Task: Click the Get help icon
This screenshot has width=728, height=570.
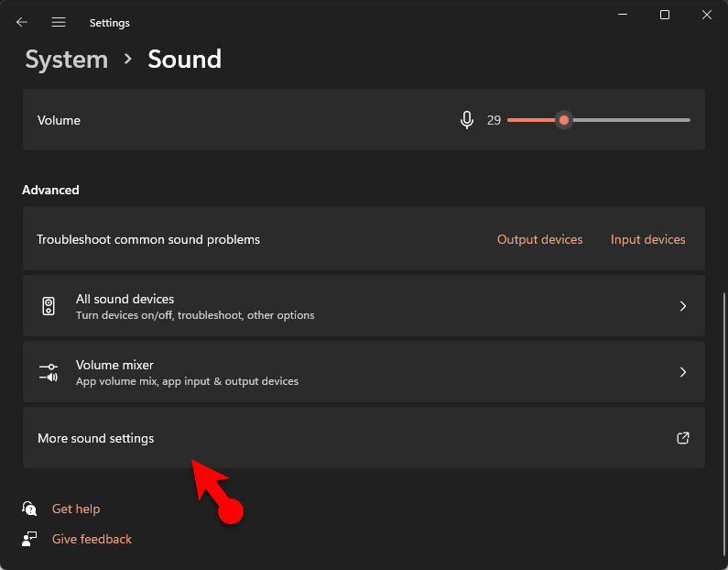Action: pyautogui.click(x=29, y=509)
